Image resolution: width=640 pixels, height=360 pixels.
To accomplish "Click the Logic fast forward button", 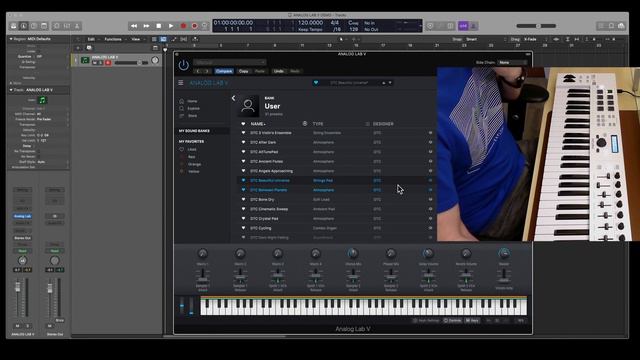I will pos(146,26).
